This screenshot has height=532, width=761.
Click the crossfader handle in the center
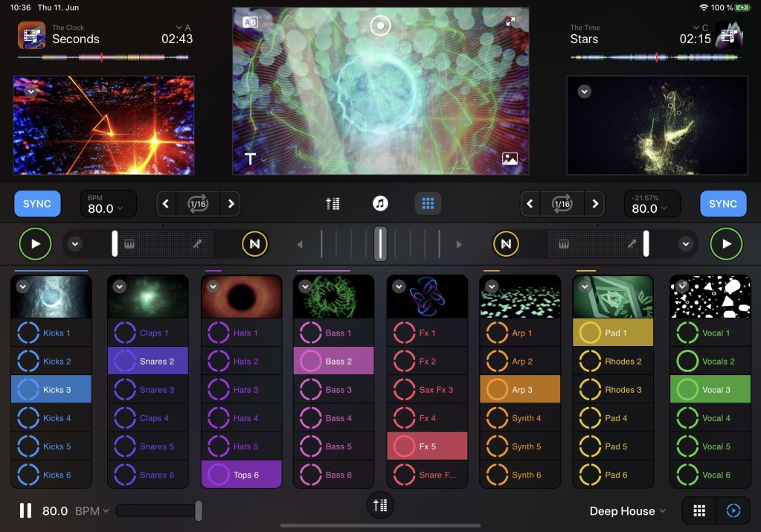[x=380, y=243]
